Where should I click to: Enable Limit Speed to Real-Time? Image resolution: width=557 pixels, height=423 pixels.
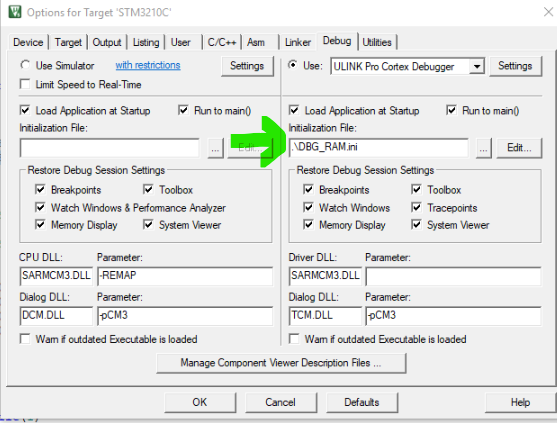25,84
